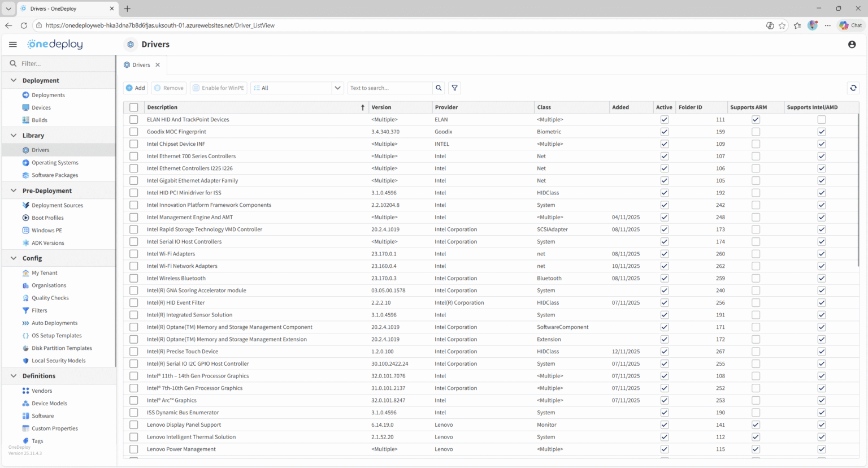Open the hamburger navigation menu
Viewport: 868px width, 468px height.
[x=13, y=44]
